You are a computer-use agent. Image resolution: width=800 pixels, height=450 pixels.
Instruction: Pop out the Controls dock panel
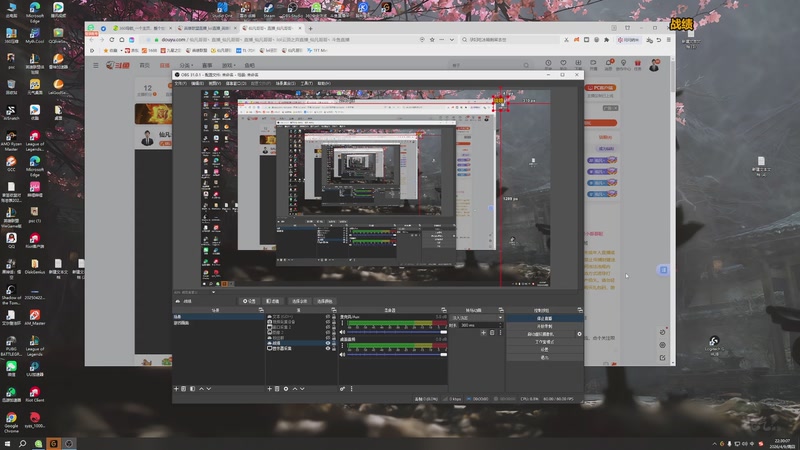580,310
